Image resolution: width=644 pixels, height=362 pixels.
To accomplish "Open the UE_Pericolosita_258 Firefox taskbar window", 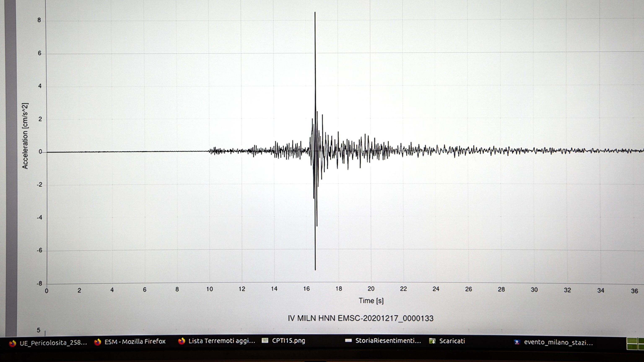I will 48,343.
